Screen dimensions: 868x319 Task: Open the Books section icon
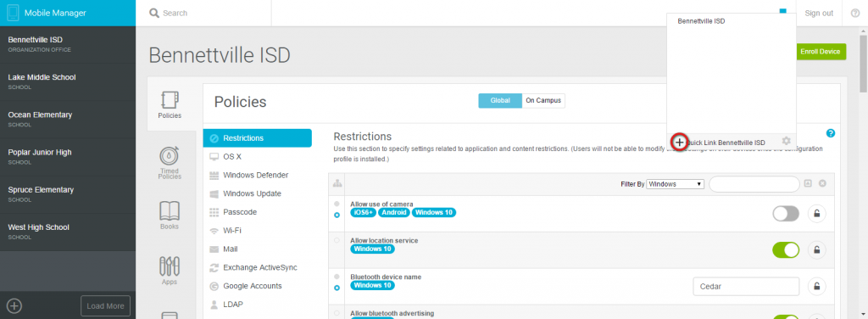170,211
